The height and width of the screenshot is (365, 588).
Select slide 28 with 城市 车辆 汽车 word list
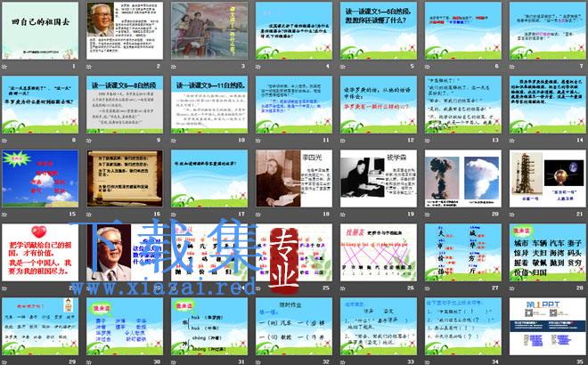(548, 253)
